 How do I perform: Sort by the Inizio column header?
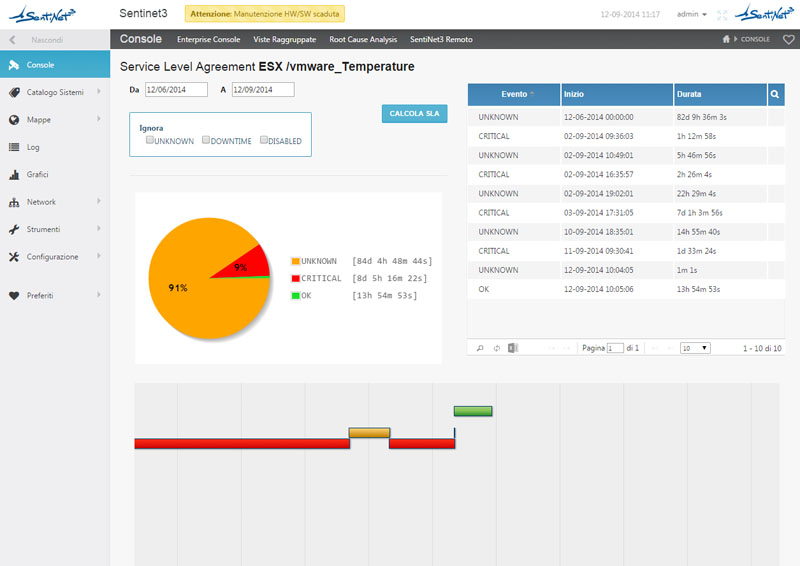click(x=617, y=94)
